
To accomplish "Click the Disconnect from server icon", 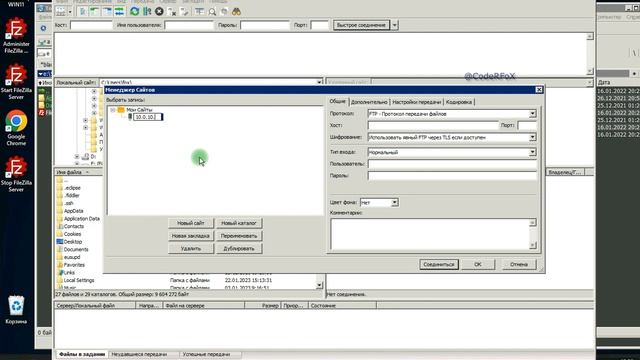I will click(x=172, y=12).
